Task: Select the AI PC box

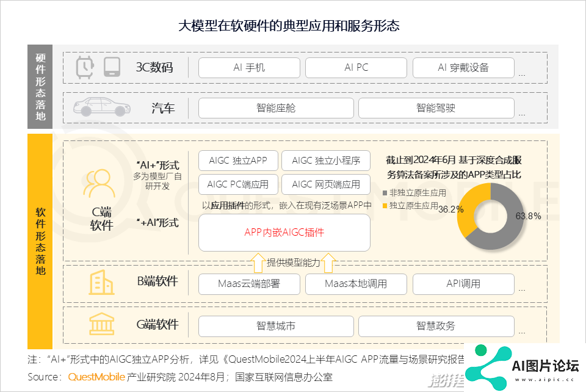Action: [356, 68]
